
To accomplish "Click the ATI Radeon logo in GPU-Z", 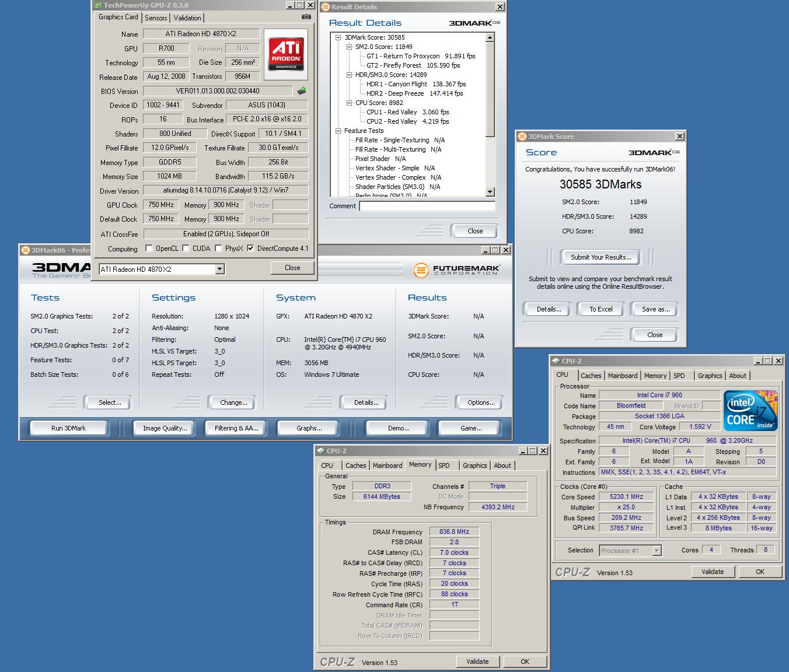I will 286,54.
